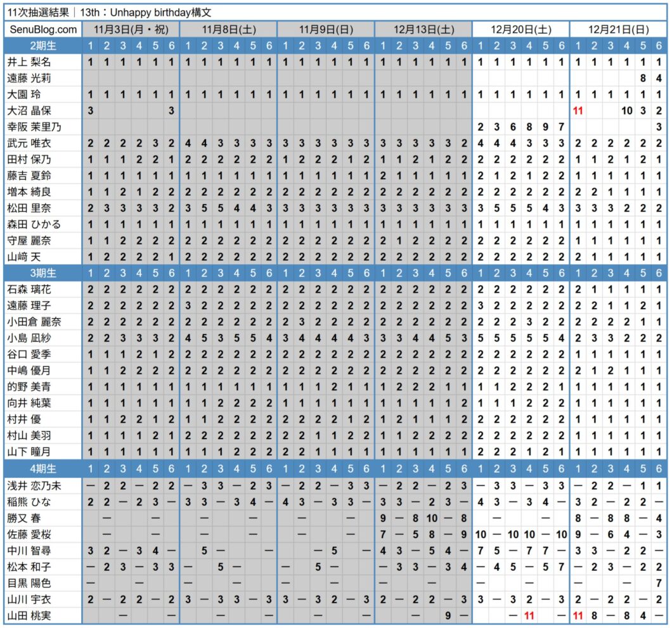The image size is (672, 628).
Task: Select the 目黒 陽色 row label
Action: click(x=30, y=583)
